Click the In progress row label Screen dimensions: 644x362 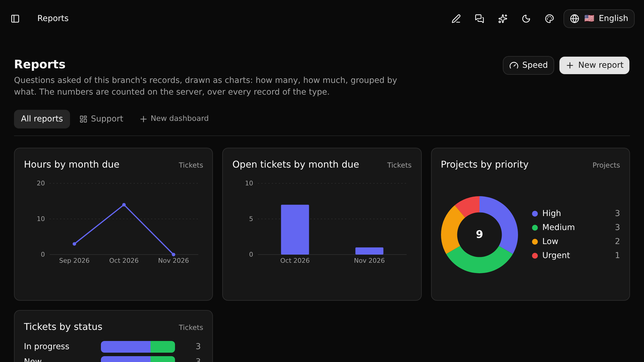47,347
